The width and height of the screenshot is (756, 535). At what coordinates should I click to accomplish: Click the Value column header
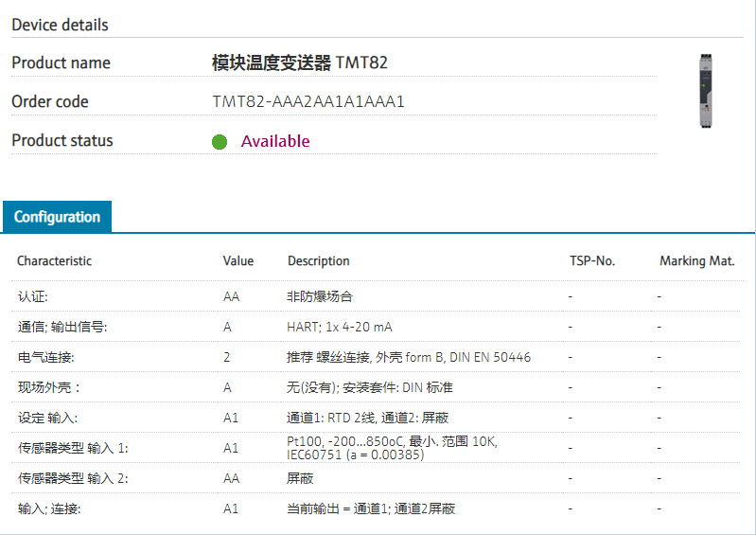pyautogui.click(x=238, y=261)
